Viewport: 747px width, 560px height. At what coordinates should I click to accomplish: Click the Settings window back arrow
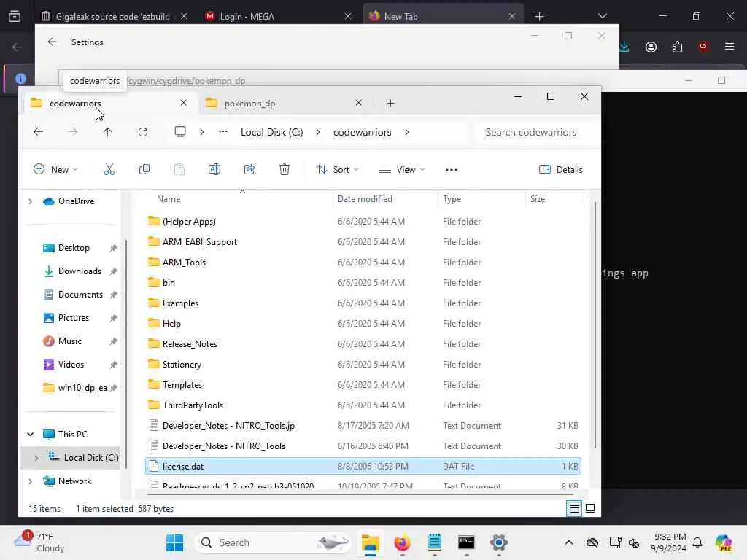click(53, 42)
